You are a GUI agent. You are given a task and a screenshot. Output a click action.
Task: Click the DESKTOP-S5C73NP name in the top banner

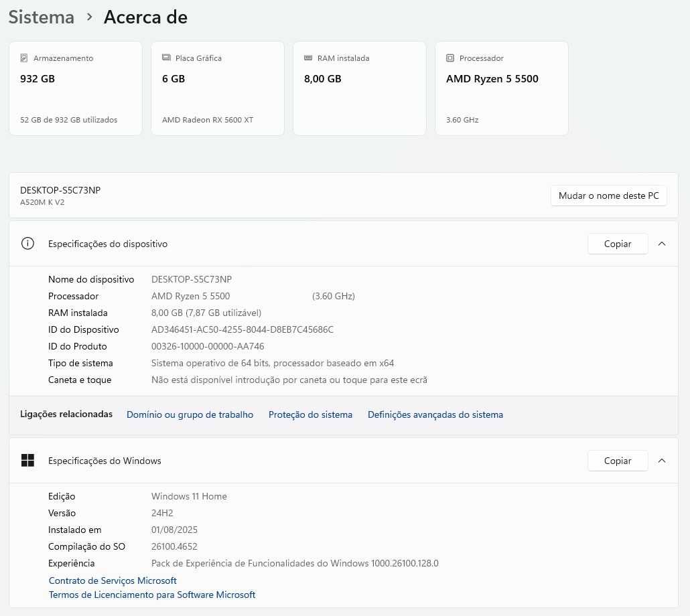[x=60, y=190]
